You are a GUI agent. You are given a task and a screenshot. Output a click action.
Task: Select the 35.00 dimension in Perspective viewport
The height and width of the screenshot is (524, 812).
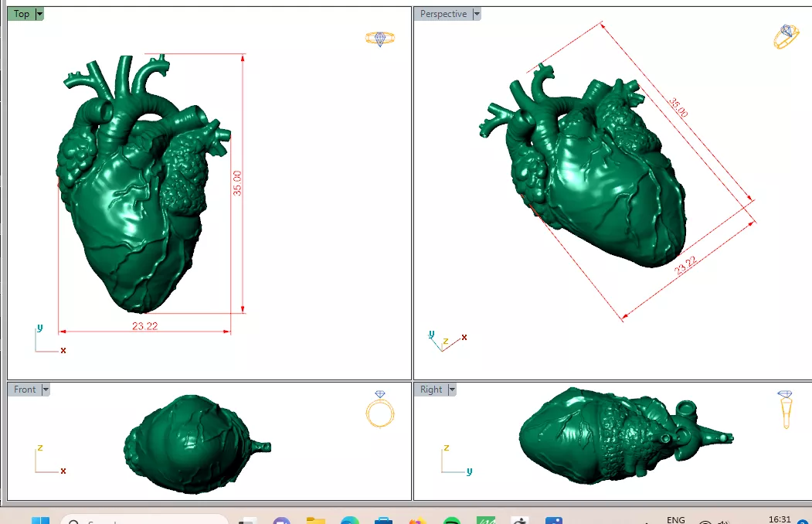click(678, 107)
